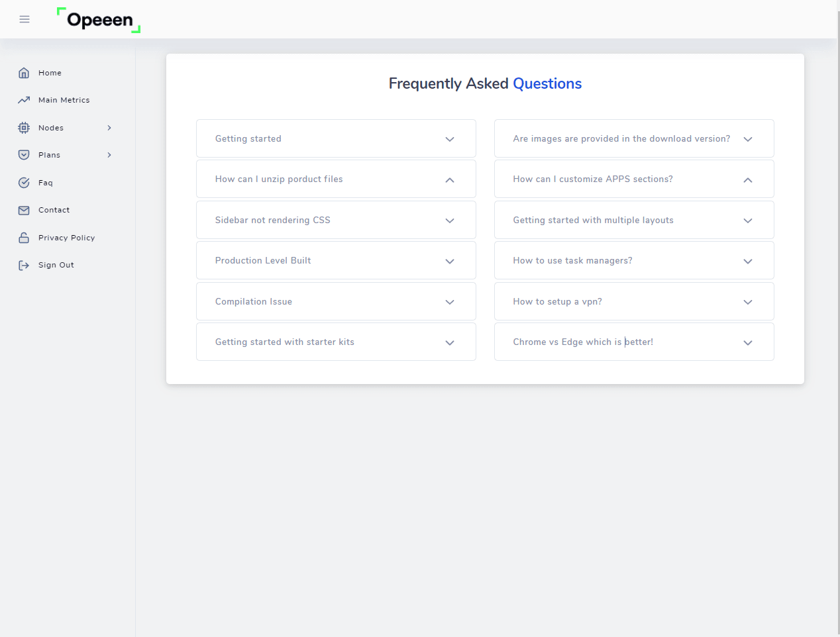Click the Faq check-circle icon
This screenshot has width=840, height=637.
[24, 183]
